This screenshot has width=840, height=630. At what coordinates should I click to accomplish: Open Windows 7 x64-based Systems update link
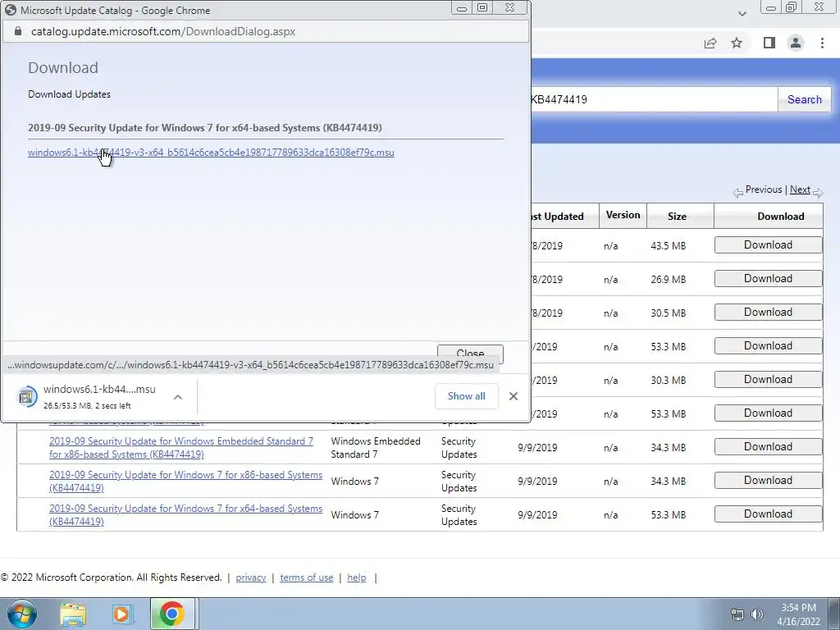tap(185, 515)
